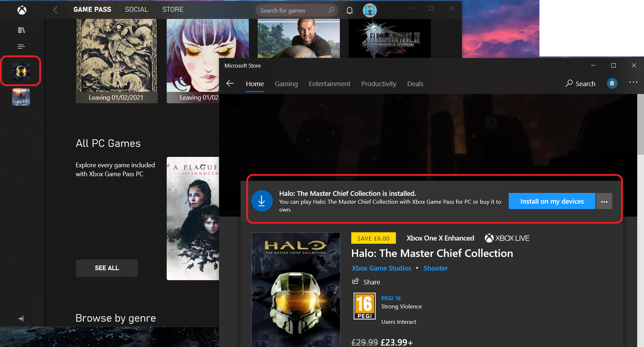Click the Xbox search magnifier icon
The image size is (644, 347).
331,10
